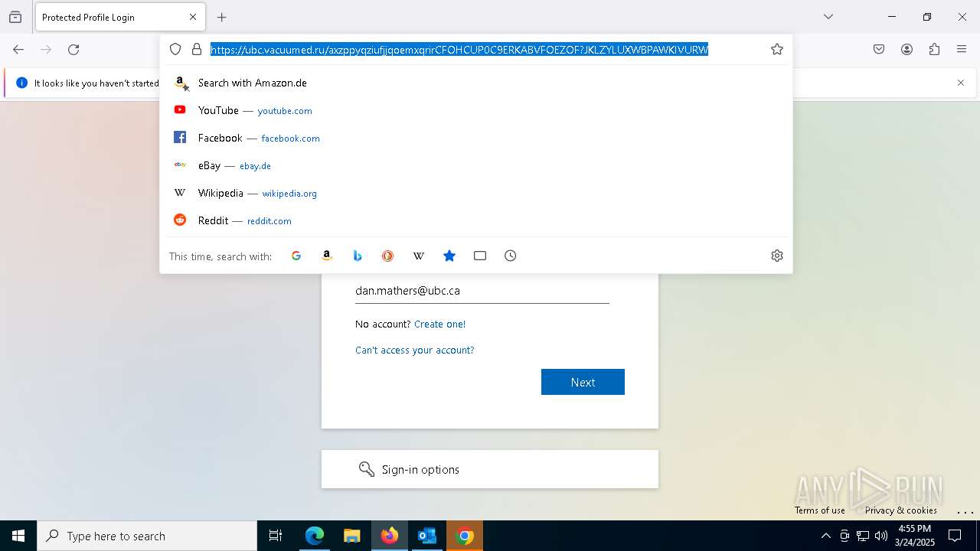Click the tracking protection shield icon
This screenshot has height=551, width=980.
click(175, 49)
